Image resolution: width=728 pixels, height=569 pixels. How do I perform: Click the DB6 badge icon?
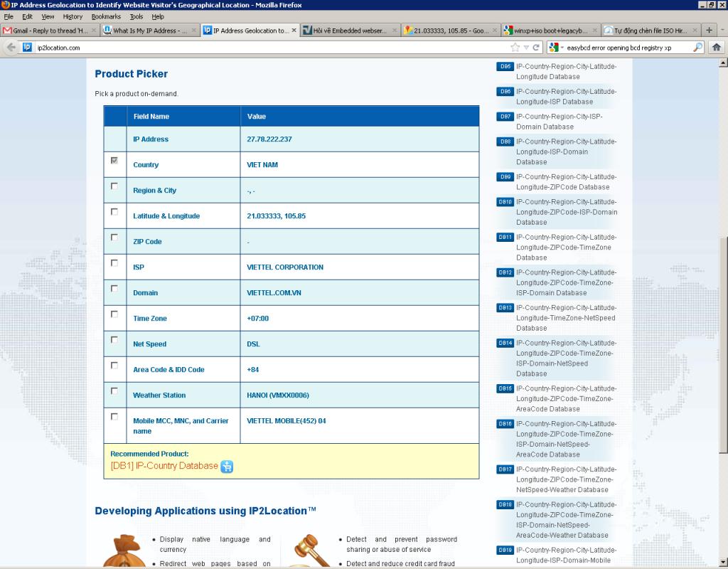(x=505, y=92)
